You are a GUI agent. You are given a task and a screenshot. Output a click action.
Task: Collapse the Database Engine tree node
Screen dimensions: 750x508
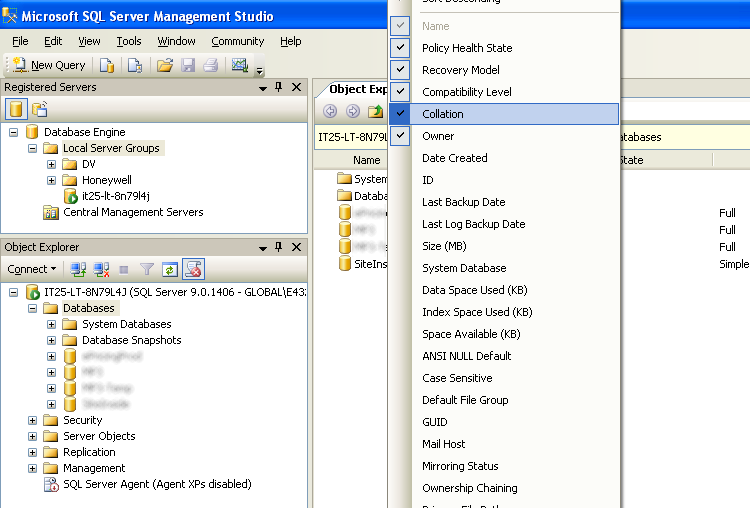[x=13, y=132]
